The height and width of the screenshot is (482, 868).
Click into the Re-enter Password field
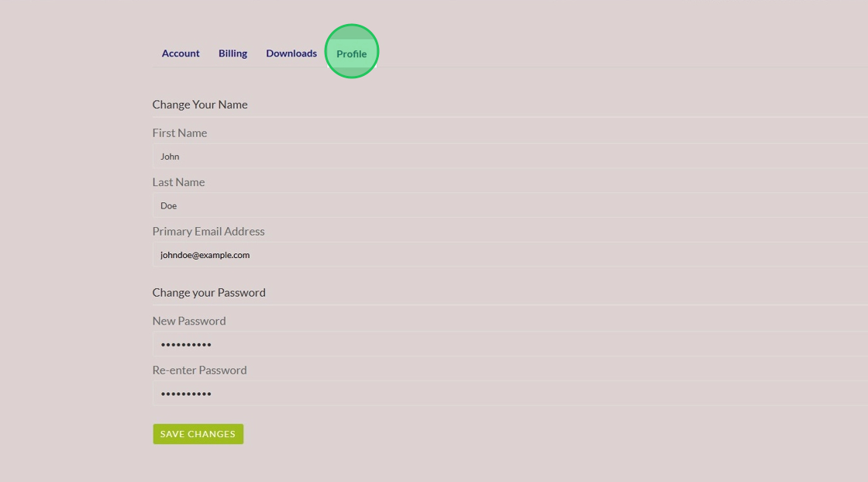coord(510,394)
